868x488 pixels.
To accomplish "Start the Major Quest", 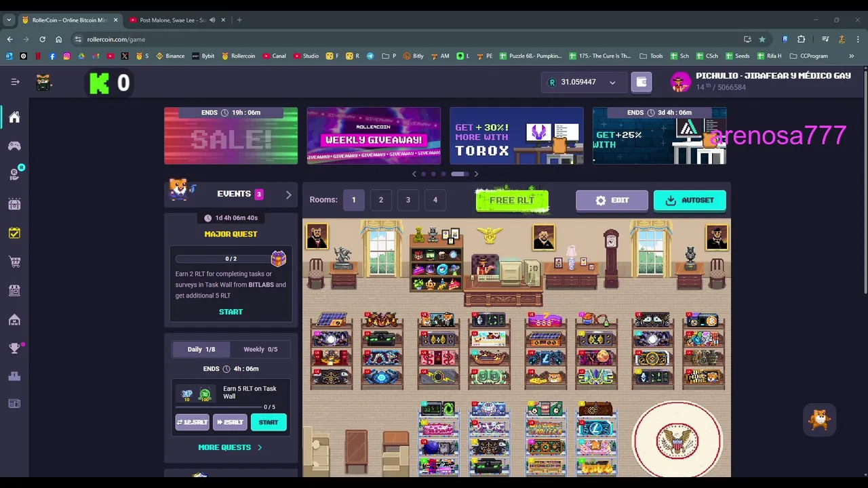I will click(231, 312).
